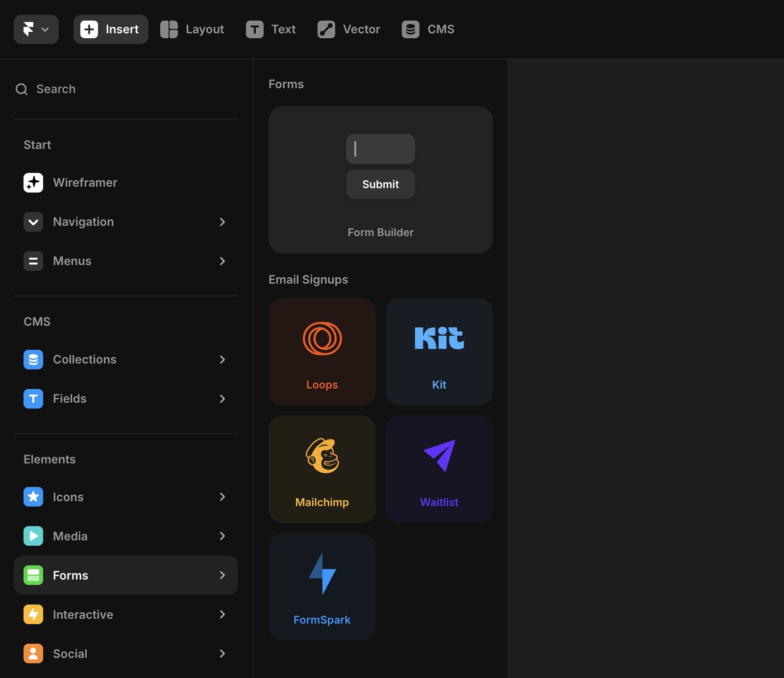Image resolution: width=784 pixels, height=678 pixels.
Task: Expand the Navigation row chevron
Action: [x=222, y=222]
